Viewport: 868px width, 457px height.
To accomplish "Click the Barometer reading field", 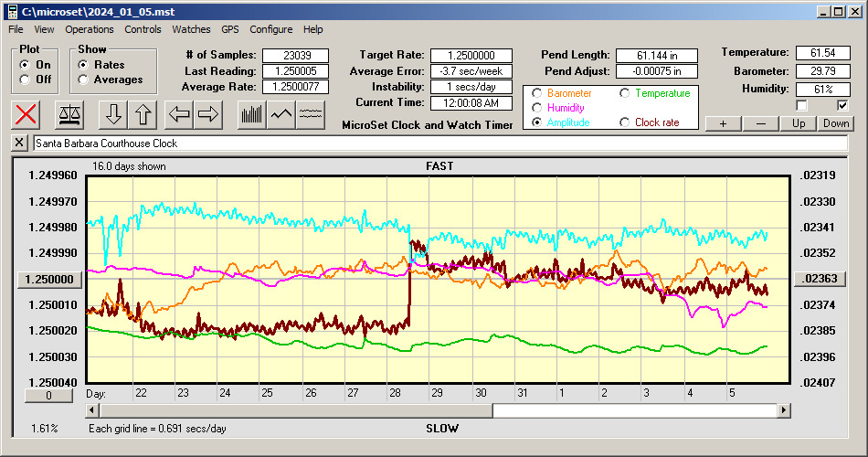I will pos(822,71).
